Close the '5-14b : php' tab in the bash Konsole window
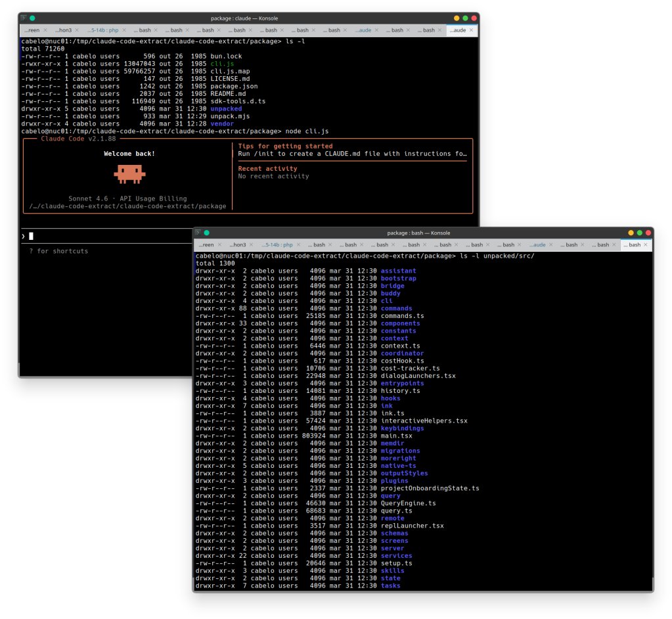Viewport: 672px width, 619px height. (298, 244)
